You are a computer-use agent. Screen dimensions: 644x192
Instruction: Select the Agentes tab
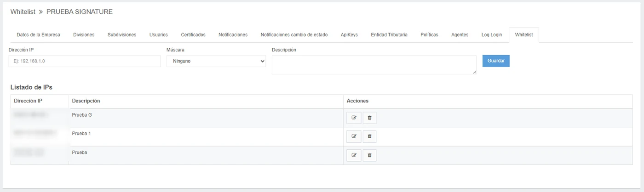pos(460,35)
